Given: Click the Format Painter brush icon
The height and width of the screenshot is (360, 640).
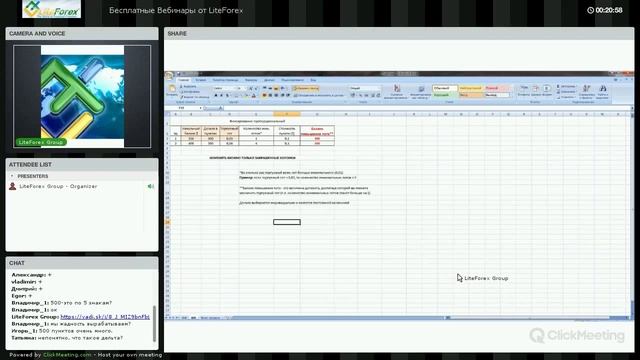Looking at the screenshot, I should point(182,97).
